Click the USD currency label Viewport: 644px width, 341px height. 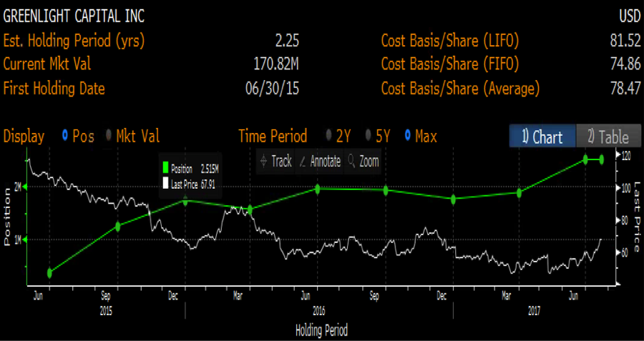pos(630,17)
